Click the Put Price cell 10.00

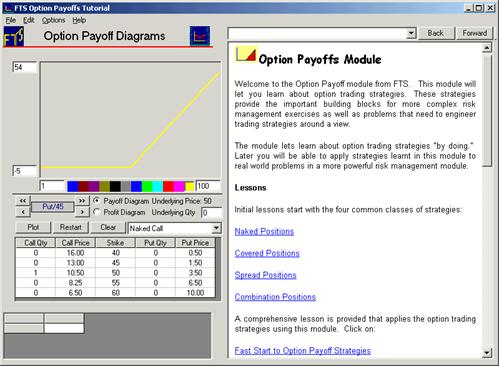[195, 293]
